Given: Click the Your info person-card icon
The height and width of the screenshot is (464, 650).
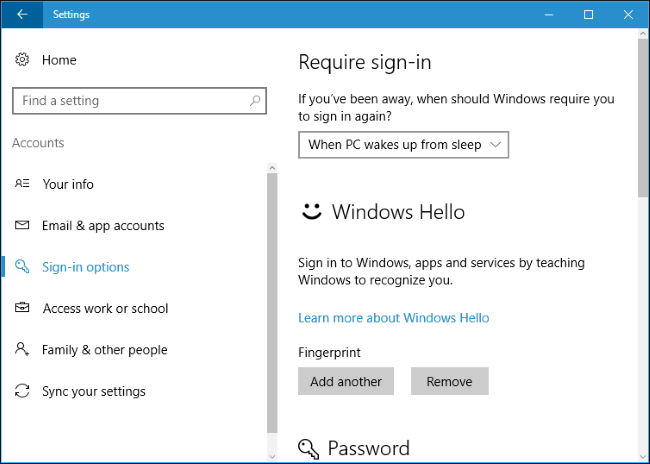Looking at the screenshot, I should (x=22, y=183).
